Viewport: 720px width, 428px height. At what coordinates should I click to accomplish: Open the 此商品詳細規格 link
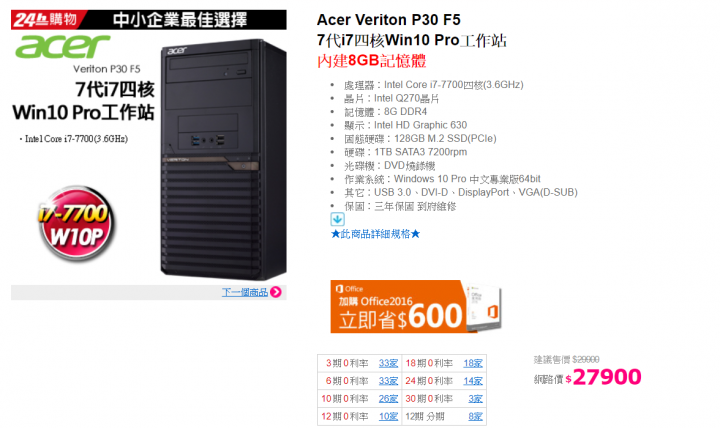point(375,234)
